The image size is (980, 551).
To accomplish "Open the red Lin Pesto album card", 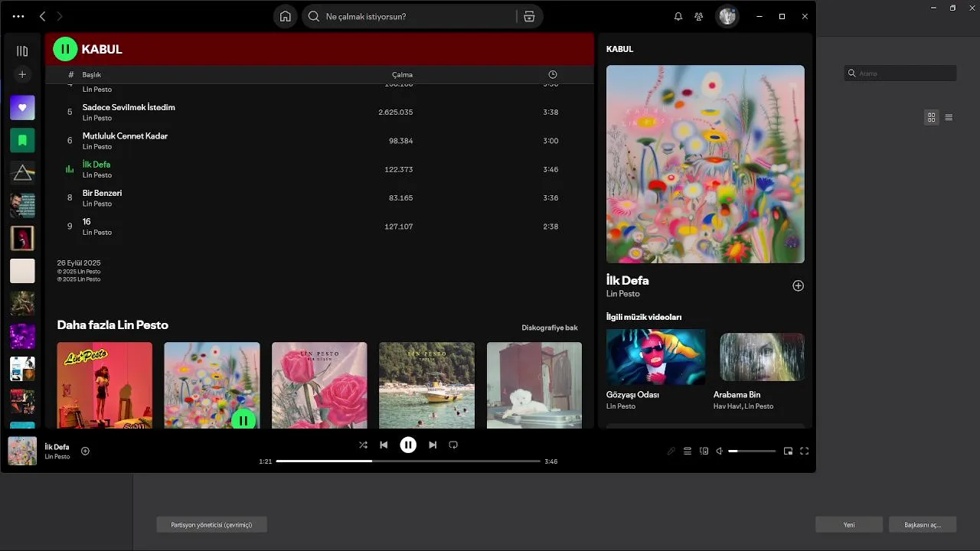I will (105, 385).
